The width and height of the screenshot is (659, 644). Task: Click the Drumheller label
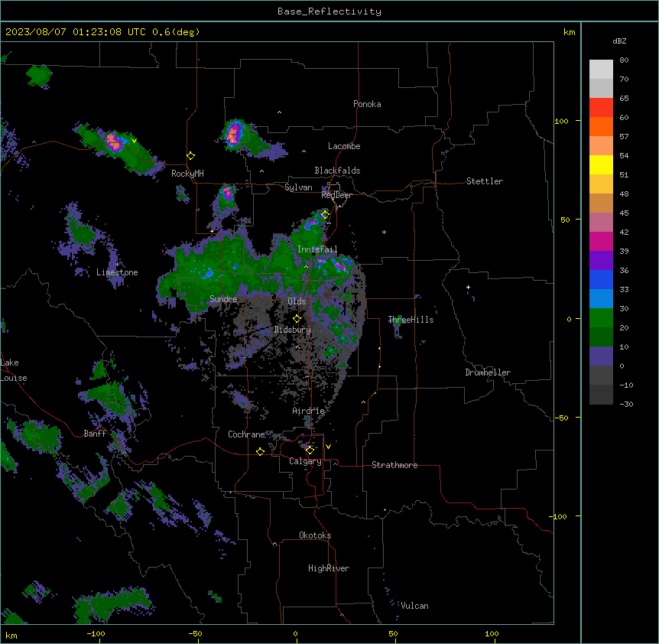pos(488,372)
